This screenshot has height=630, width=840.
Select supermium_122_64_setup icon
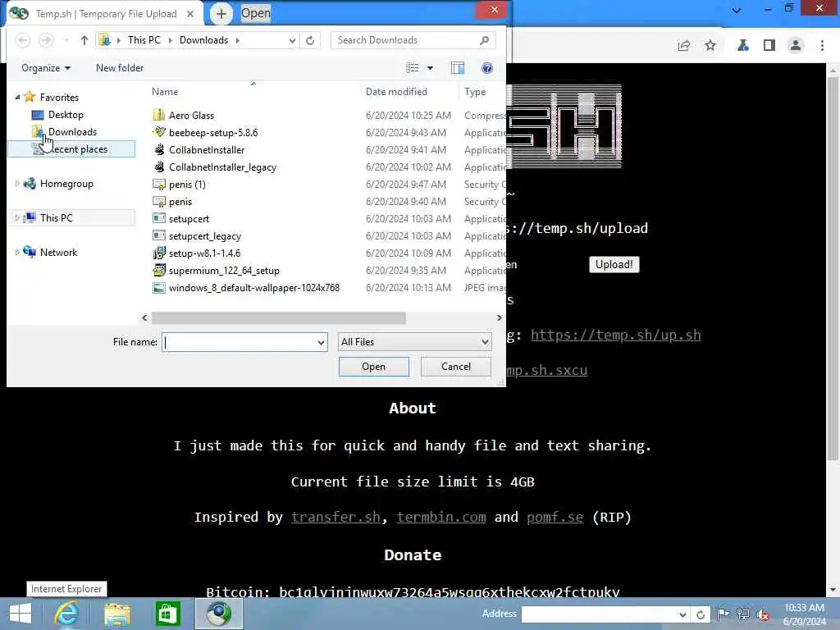tap(158, 270)
